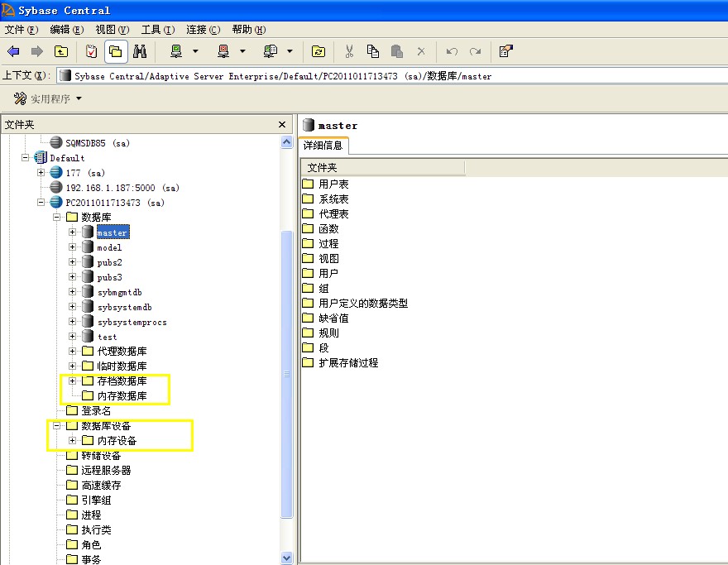The height and width of the screenshot is (565, 728).
Task: Select the 登录名 folder in tree
Action: [96, 411]
